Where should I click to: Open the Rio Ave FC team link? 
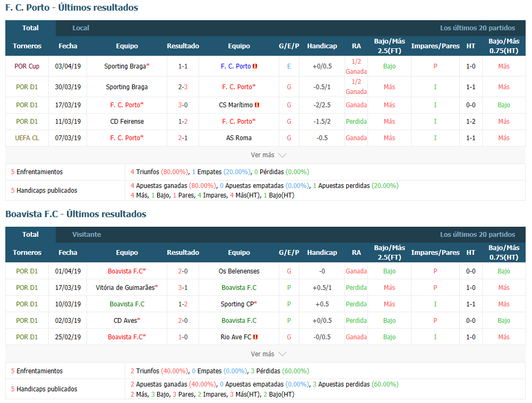[236, 337]
